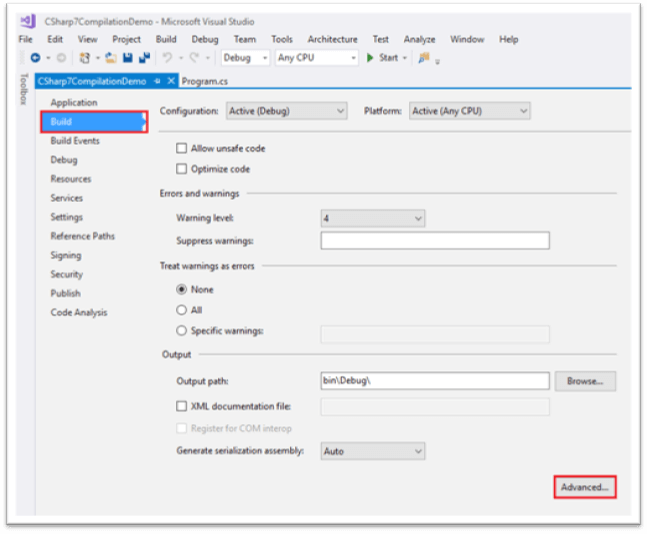Open the Debug menu in the menu bar
Viewport: 647px width, 534px height.
coord(205,39)
